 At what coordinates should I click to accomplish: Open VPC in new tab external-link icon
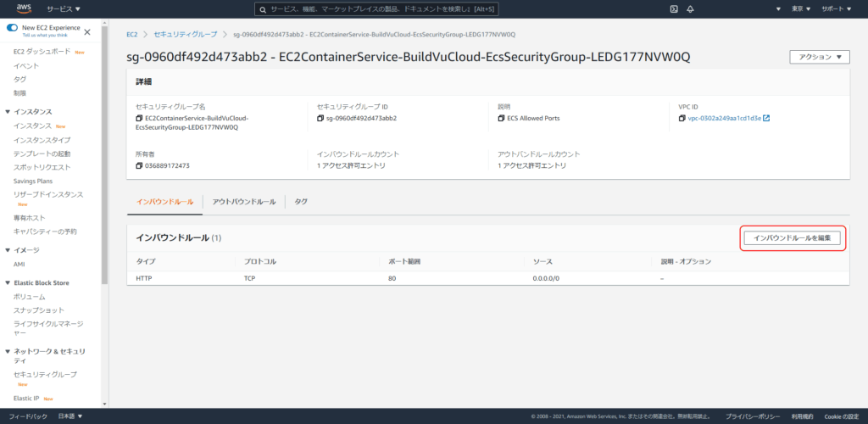point(766,119)
